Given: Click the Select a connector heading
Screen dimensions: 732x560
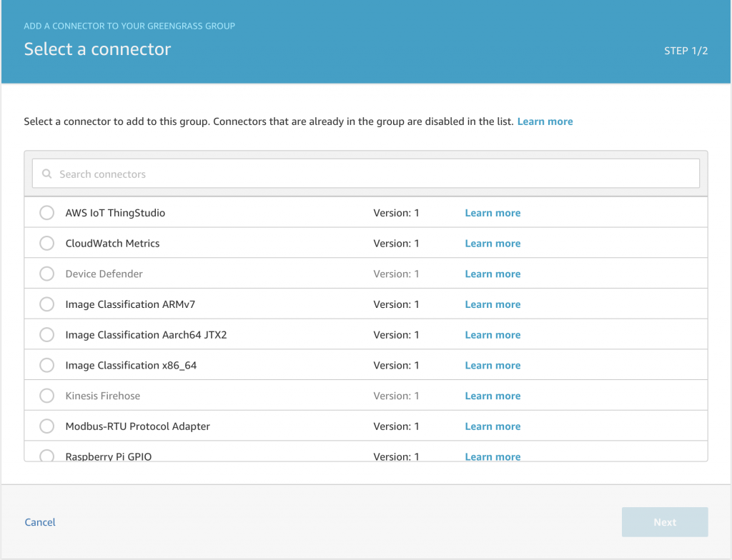Looking at the screenshot, I should click(97, 49).
